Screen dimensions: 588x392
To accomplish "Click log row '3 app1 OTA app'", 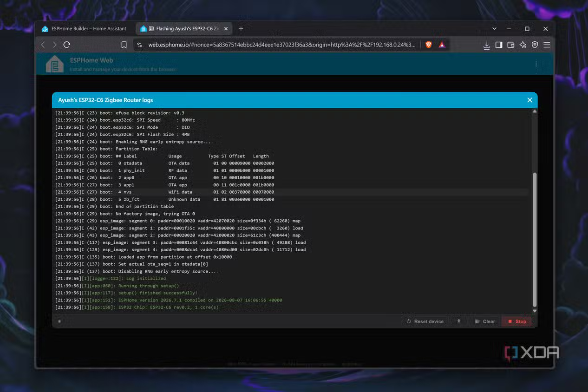I will coord(164,185).
